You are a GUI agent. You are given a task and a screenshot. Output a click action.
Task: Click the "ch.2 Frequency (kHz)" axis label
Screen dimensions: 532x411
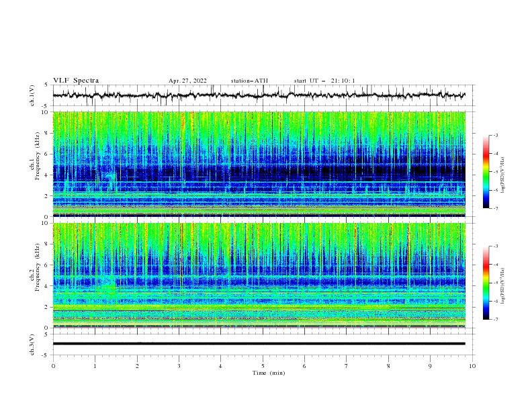point(35,267)
